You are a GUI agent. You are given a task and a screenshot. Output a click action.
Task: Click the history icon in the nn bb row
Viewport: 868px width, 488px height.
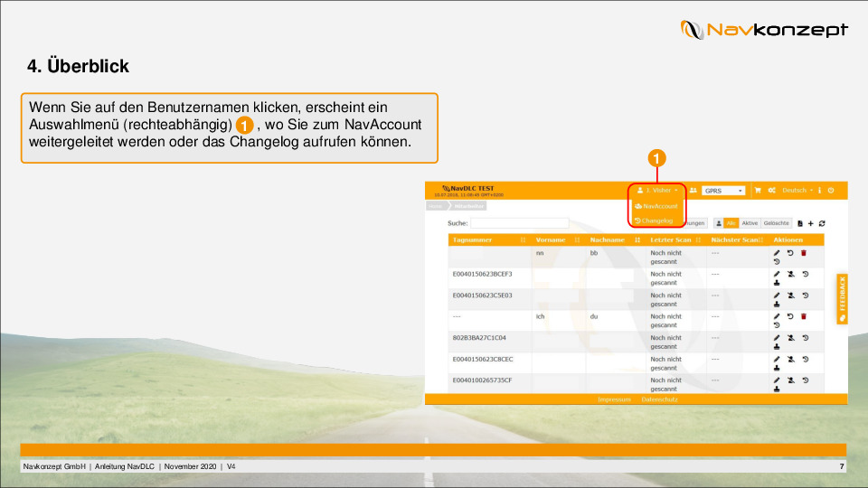point(777,262)
